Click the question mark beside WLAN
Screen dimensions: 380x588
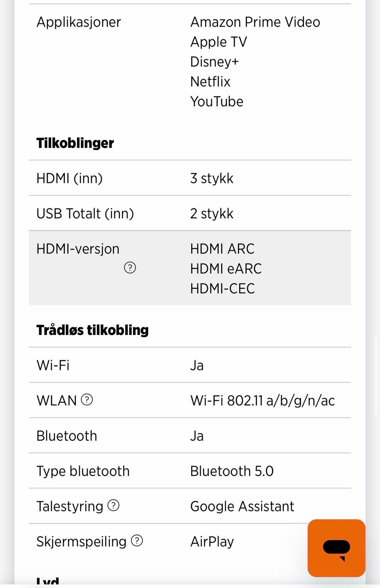pyautogui.click(x=87, y=400)
